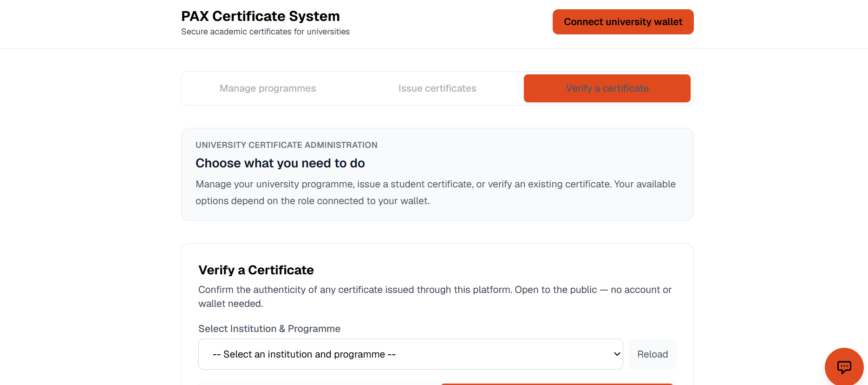
Task: Click the 'Select Institution & Programme' label
Action: 269,329
